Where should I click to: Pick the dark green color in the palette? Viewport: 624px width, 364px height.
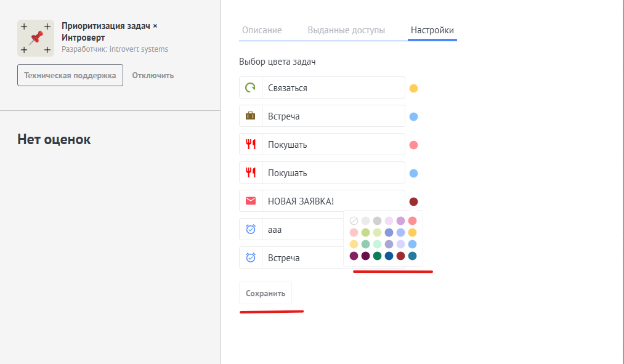click(x=377, y=256)
